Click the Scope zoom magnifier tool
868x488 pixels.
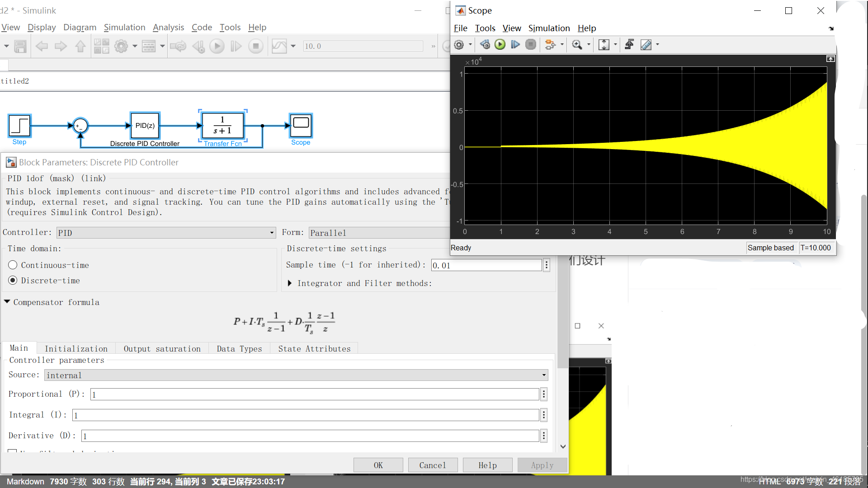(577, 44)
